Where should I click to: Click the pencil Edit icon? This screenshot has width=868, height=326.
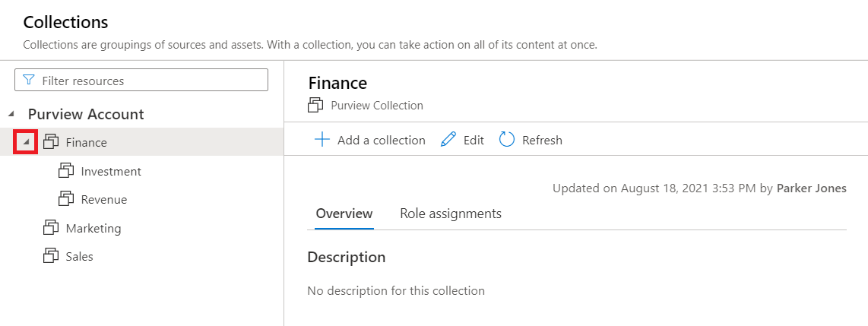pos(448,140)
